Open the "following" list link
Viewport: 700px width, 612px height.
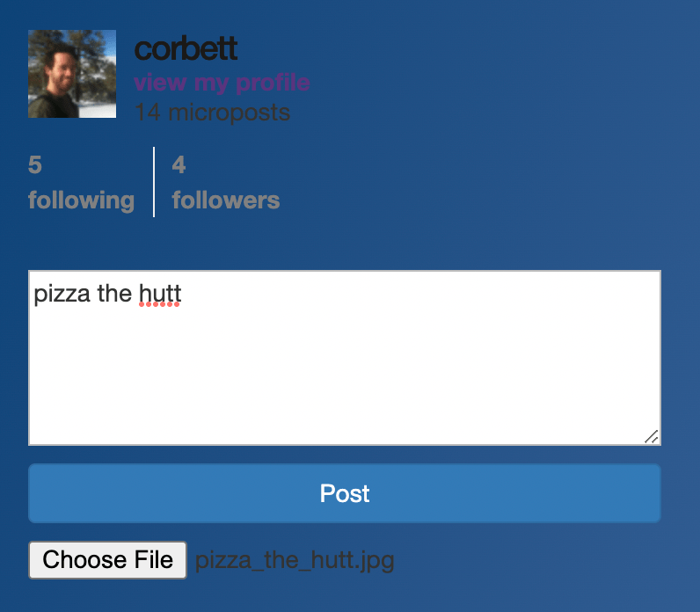pos(81,200)
